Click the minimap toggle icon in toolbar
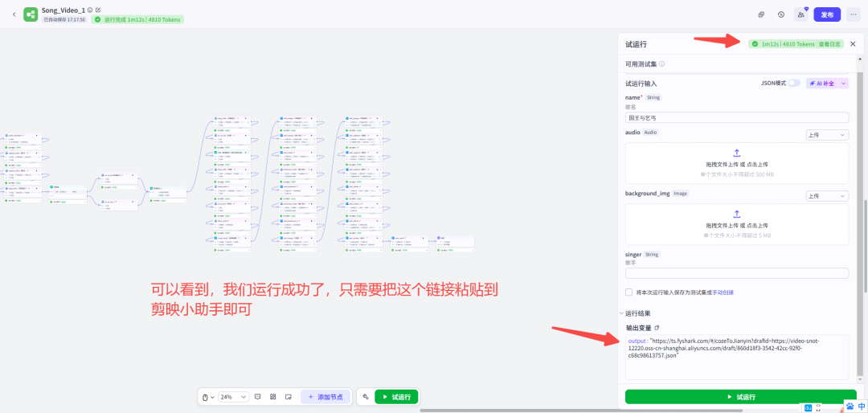Image resolution: width=868 pixels, height=413 pixels. point(288,397)
